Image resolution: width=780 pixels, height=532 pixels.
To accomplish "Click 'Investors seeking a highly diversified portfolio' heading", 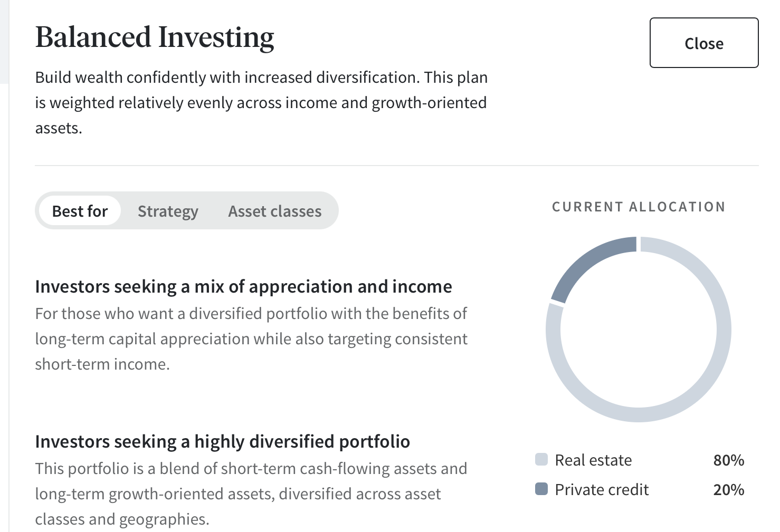I will [x=222, y=441].
